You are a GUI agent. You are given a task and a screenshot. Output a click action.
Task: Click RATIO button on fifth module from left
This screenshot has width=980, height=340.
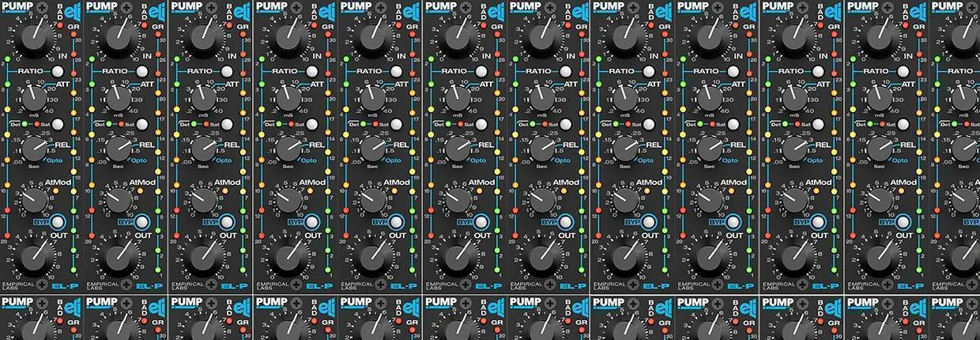click(x=397, y=71)
